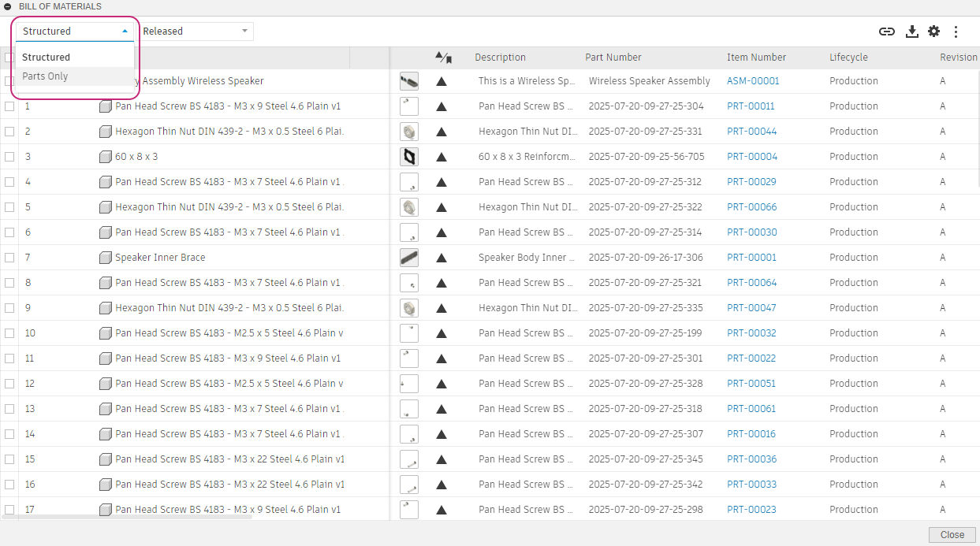980x546 pixels.
Task: Click the Close button
Action: [952, 534]
